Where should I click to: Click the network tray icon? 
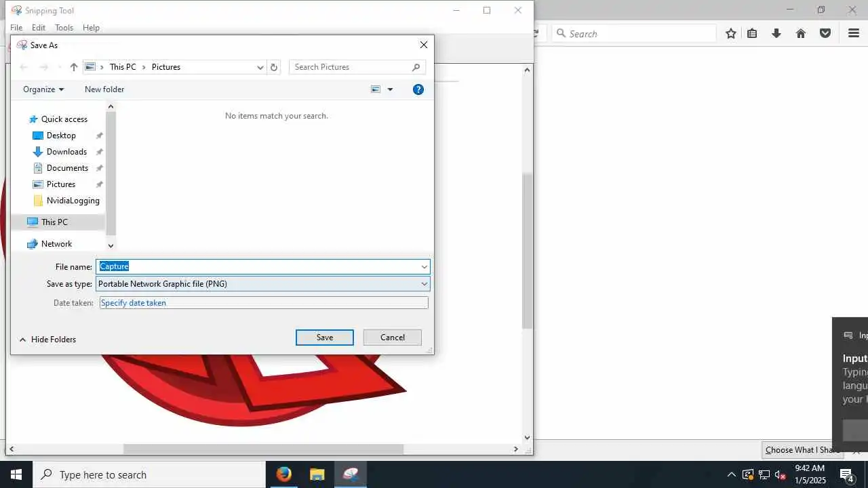[764, 474]
